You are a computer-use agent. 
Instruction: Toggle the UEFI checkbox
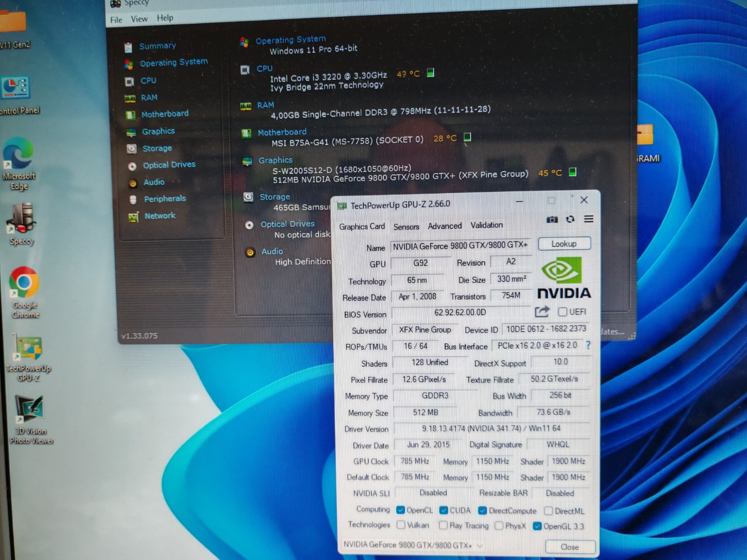562,312
